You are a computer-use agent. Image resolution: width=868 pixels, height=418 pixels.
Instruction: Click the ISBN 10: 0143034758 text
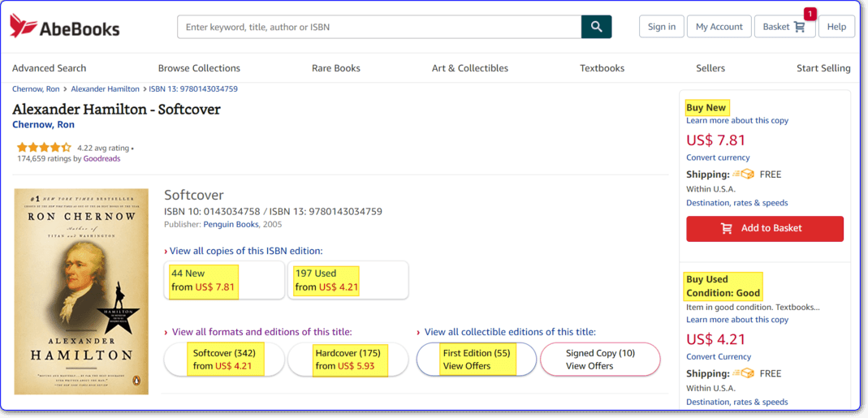point(212,212)
